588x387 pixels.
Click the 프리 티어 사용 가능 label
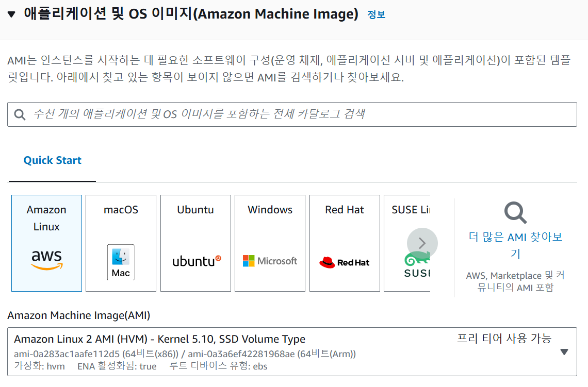coord(504,338)
